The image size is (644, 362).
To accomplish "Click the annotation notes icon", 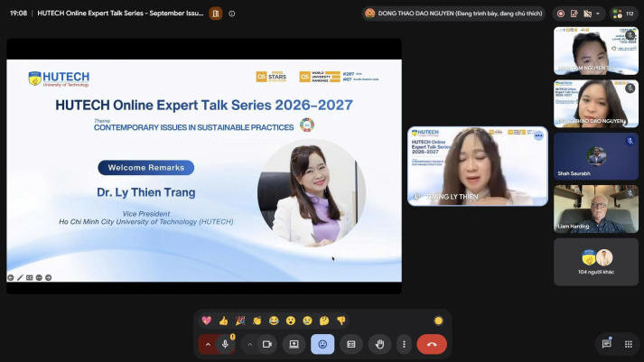I will tap(574, 14).
